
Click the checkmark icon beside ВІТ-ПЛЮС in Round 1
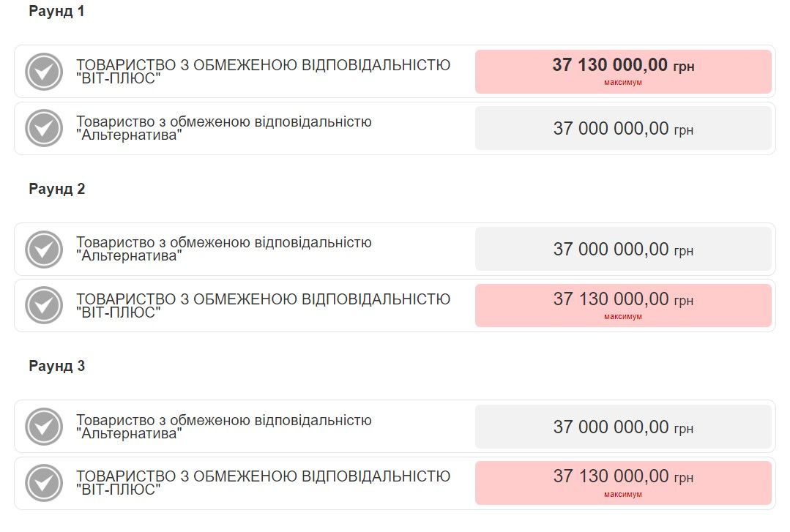(45, 71)
